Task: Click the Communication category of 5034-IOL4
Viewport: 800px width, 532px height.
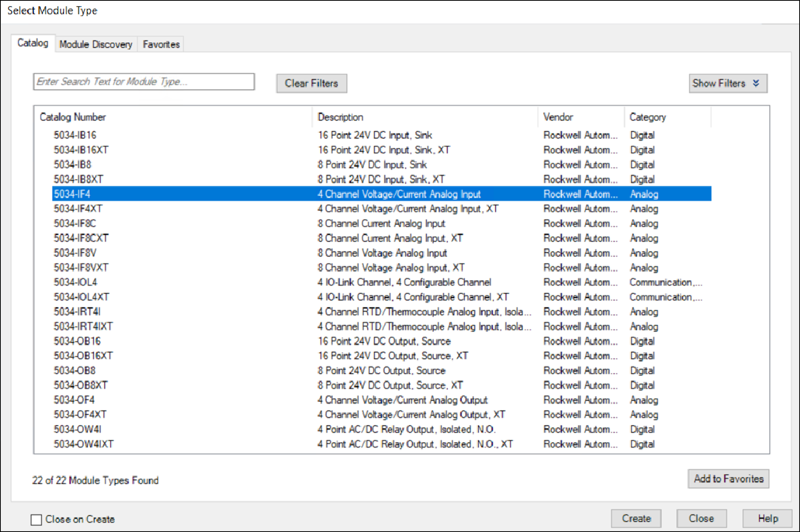Action: coord(666,282)
